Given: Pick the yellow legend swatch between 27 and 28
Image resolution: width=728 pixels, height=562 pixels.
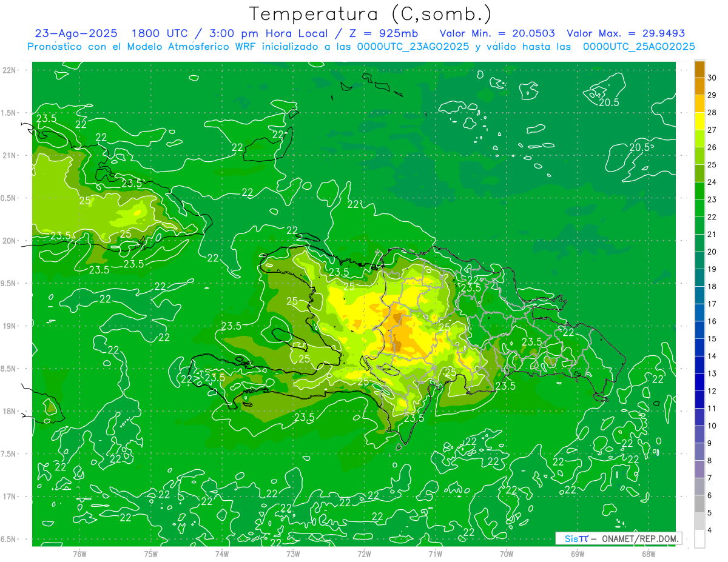Looking at the screenshot, I should [699, 121].
